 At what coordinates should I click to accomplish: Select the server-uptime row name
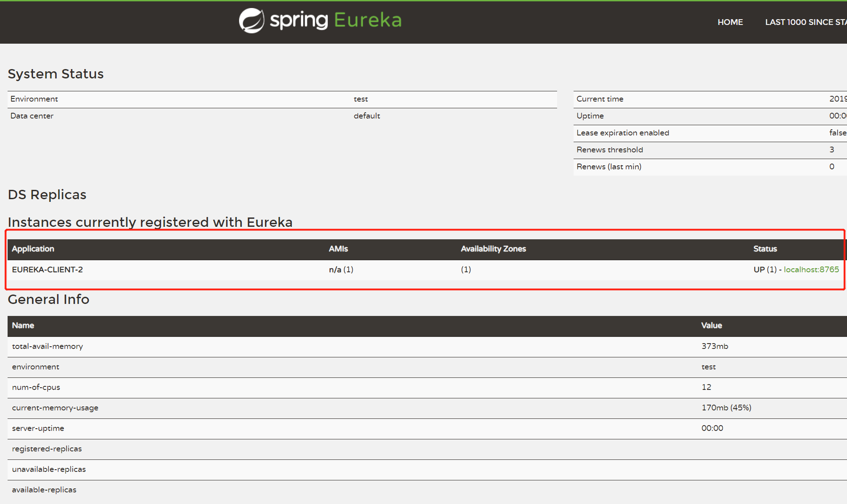pyautogui.click(x=38, y=428)
